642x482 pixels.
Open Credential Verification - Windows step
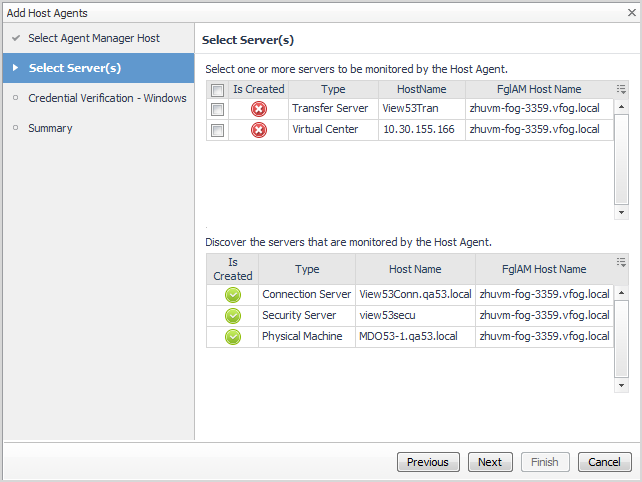pos(107,98)
